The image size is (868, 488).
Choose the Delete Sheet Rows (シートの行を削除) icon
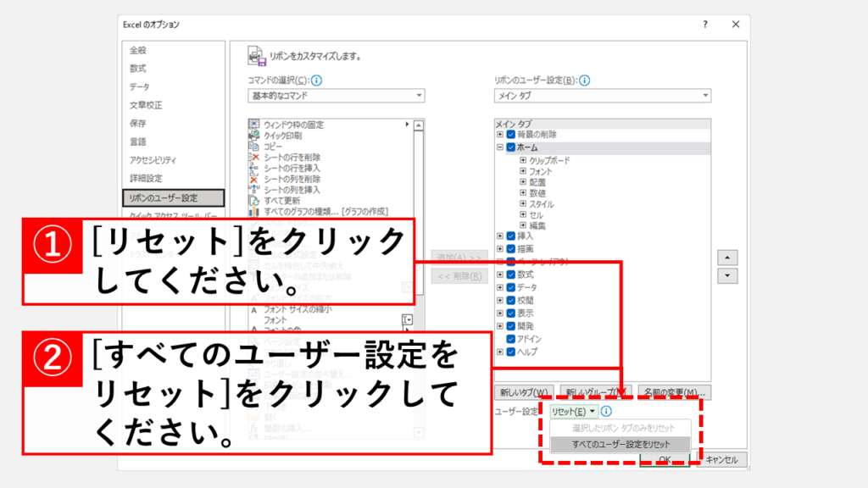click(253, 157)
